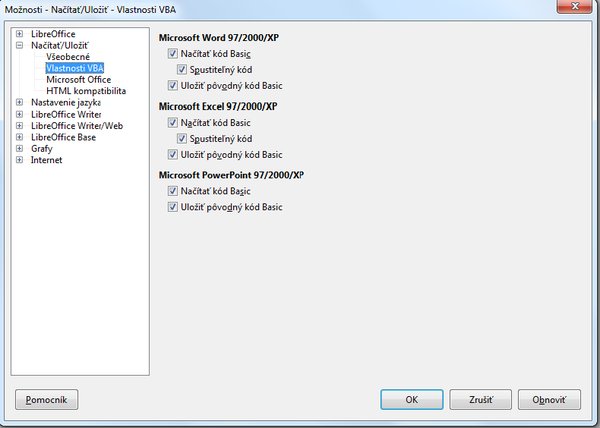Image resolution: width=600 pixels, height=428 pixels.
Task: Expand the LibreOffice tree node
Action: 20,34
